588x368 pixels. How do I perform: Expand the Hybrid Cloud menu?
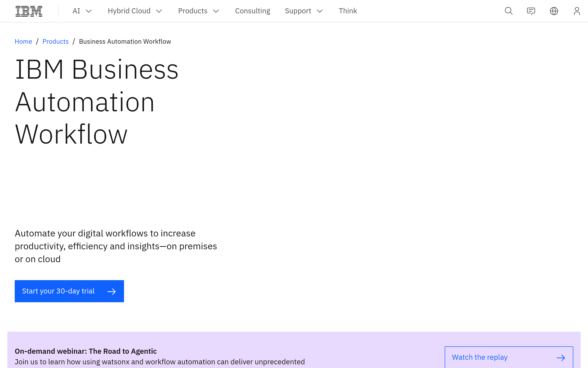point(135,11)
